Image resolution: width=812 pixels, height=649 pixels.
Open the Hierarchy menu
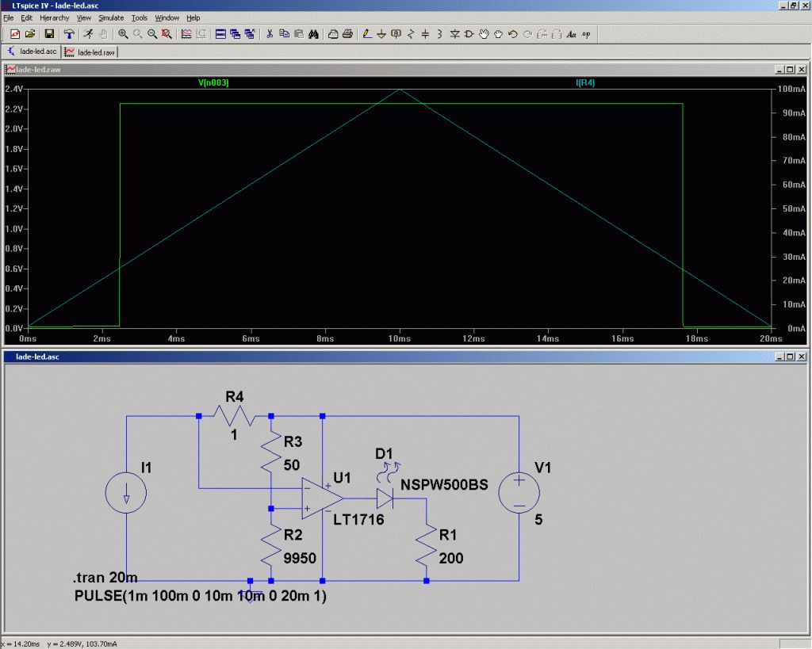tap(55, 17)
